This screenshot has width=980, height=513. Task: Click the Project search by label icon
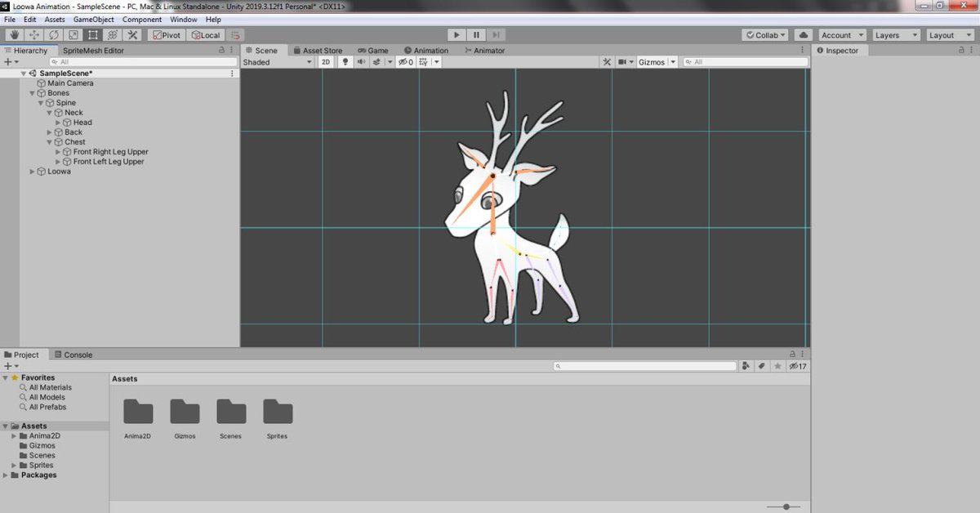(761, 366)
